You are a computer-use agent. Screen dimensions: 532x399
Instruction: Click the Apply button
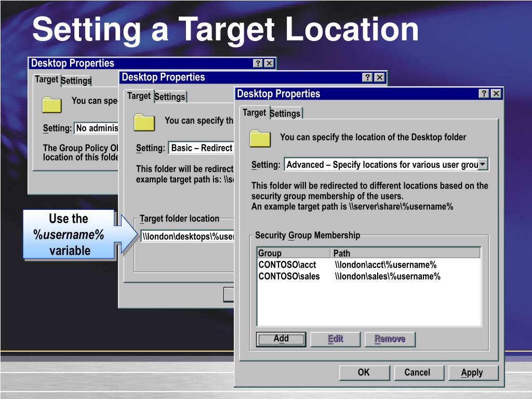click(x=472, y=373)
